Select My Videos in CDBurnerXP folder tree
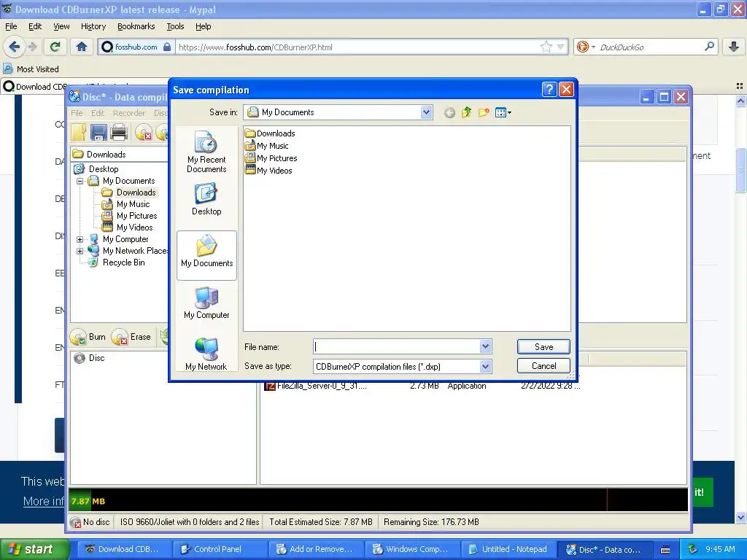Viewport: 747px width, 560px height. (x=134, y=227)
